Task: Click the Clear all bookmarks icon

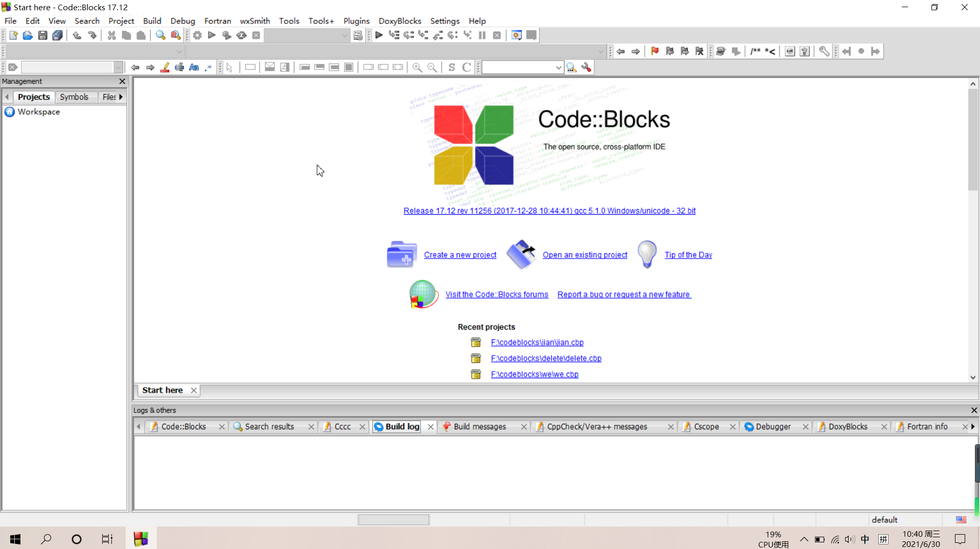Action: point(699,51)
